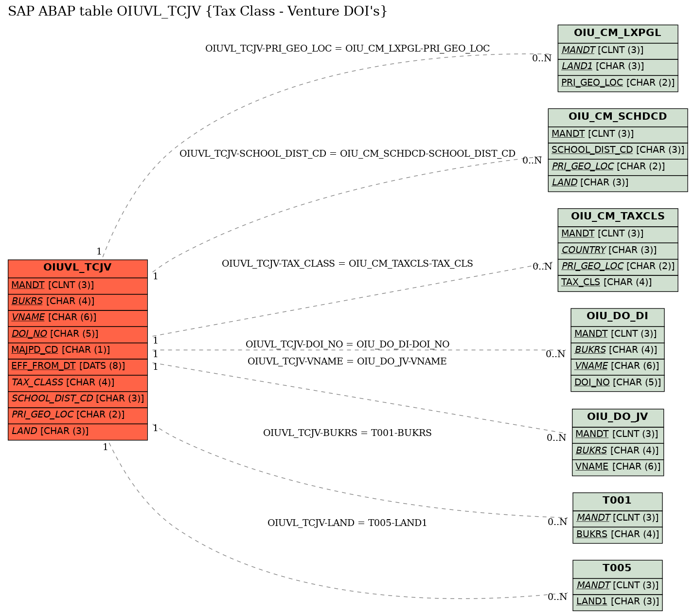Click the LAND = T005-LAND1 label
The image size is (695, 616).
(x=347, y=523)
